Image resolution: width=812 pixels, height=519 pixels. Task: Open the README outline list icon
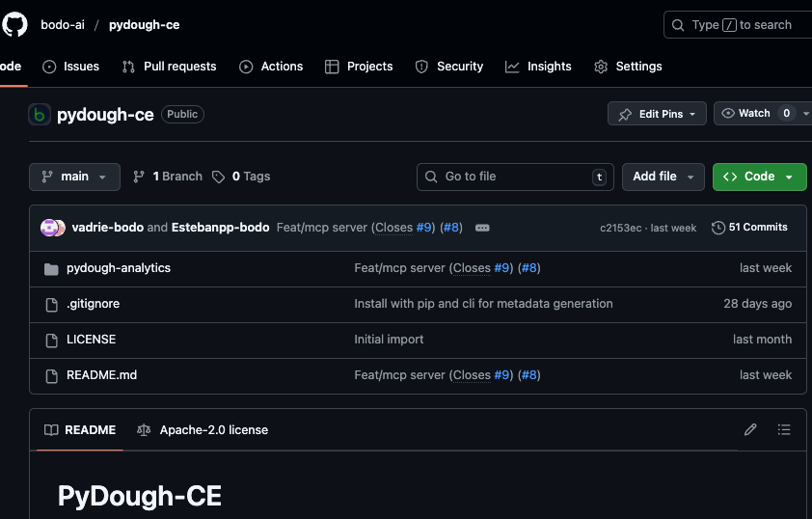784,429
